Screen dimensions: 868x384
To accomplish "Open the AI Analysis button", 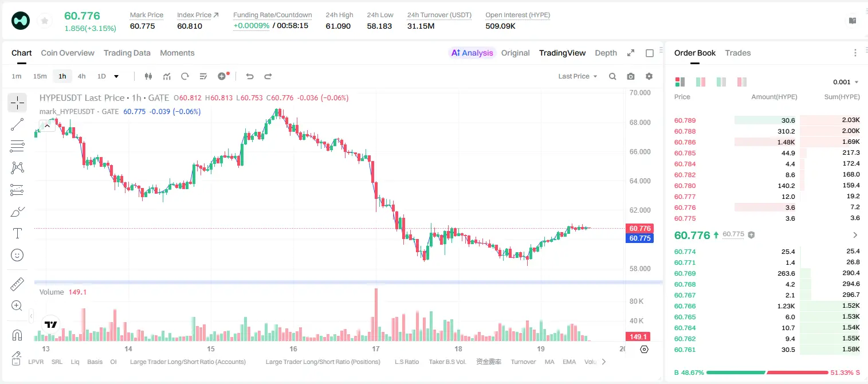I will tap(472, 53).
